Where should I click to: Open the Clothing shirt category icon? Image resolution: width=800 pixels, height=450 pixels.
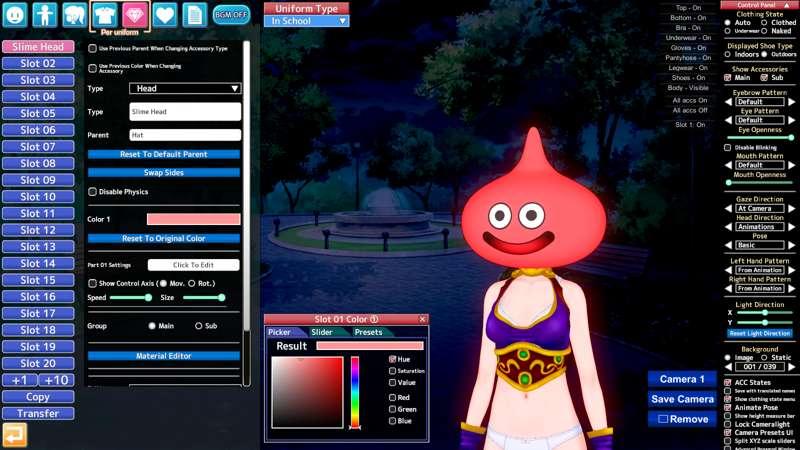105,15
